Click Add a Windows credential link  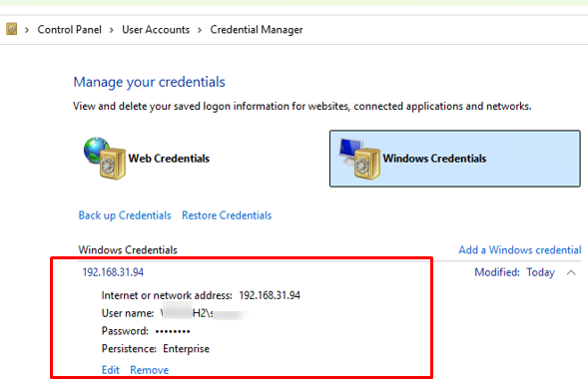(x=520, y=250)
